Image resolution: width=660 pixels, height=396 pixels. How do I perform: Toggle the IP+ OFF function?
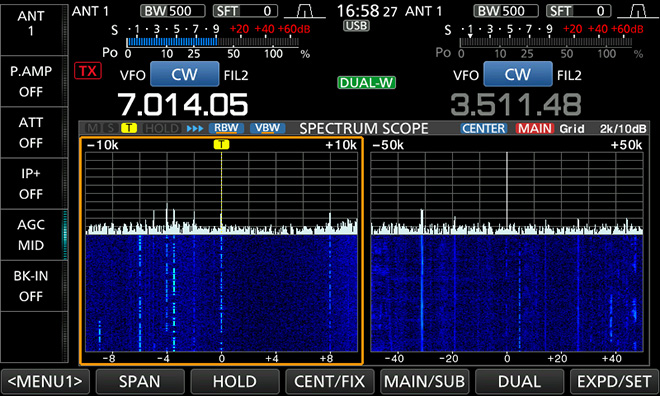tap(31, 183)
